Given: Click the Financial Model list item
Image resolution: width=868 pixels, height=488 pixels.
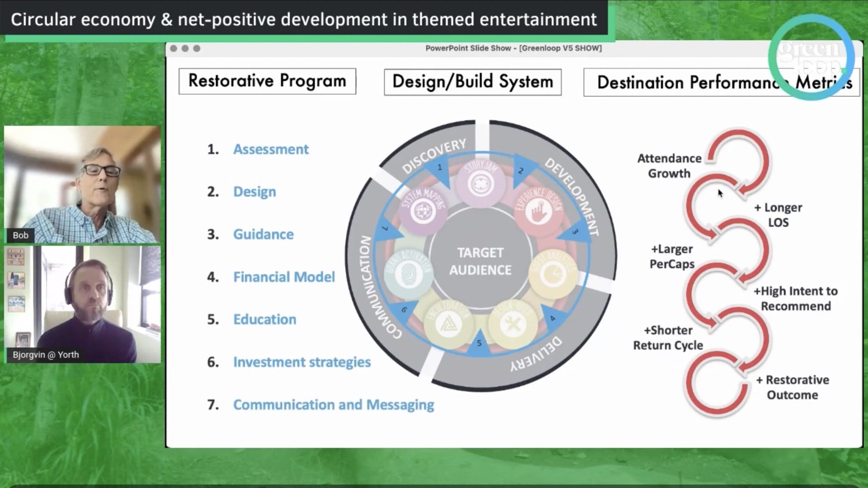Looking at the screenshot, I should pyautogui.click(x=284, y=277).
